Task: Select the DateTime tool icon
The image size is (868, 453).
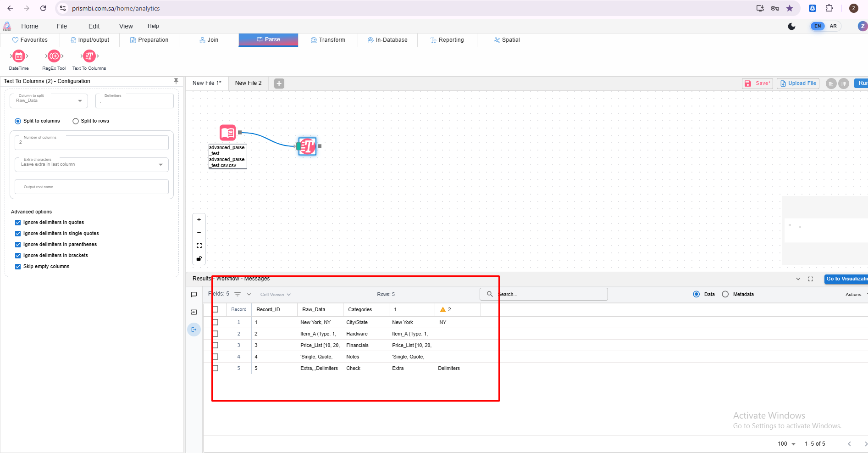Action: click(x=18, y=56)
